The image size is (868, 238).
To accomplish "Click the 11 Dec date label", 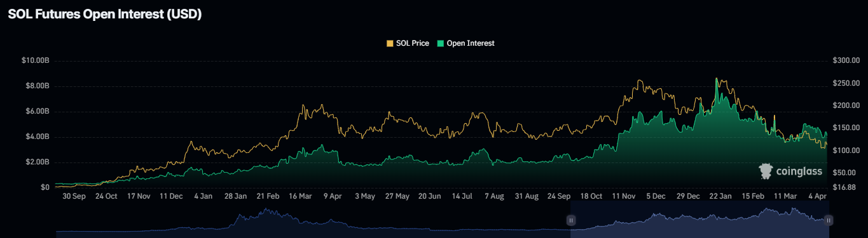I will tap(172, 197).
